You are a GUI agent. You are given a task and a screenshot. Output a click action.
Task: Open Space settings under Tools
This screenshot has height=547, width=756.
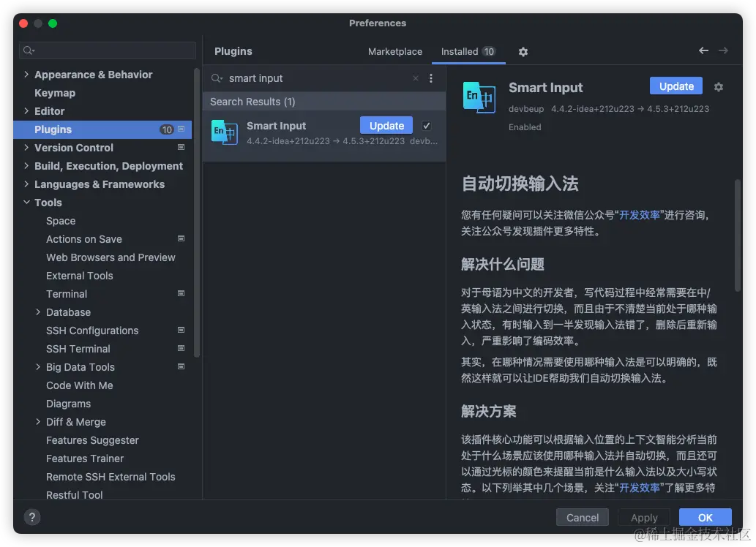pyautogui.click(x=61, y=221)
